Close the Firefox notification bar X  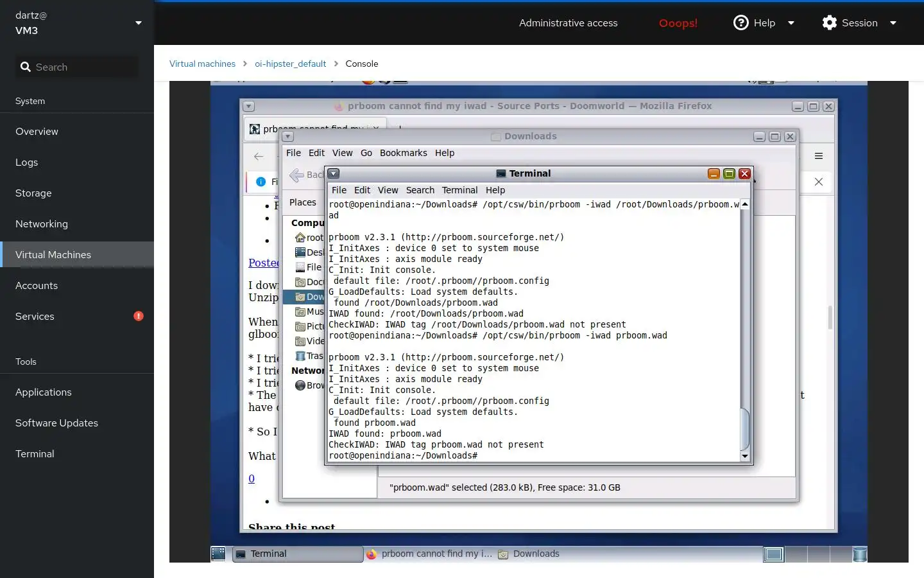(819, 182)
